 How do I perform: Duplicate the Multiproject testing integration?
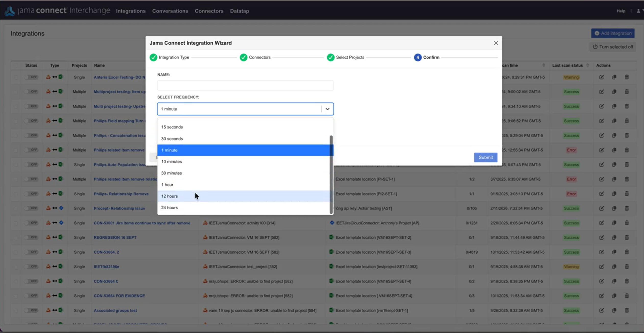click(614, 92)
